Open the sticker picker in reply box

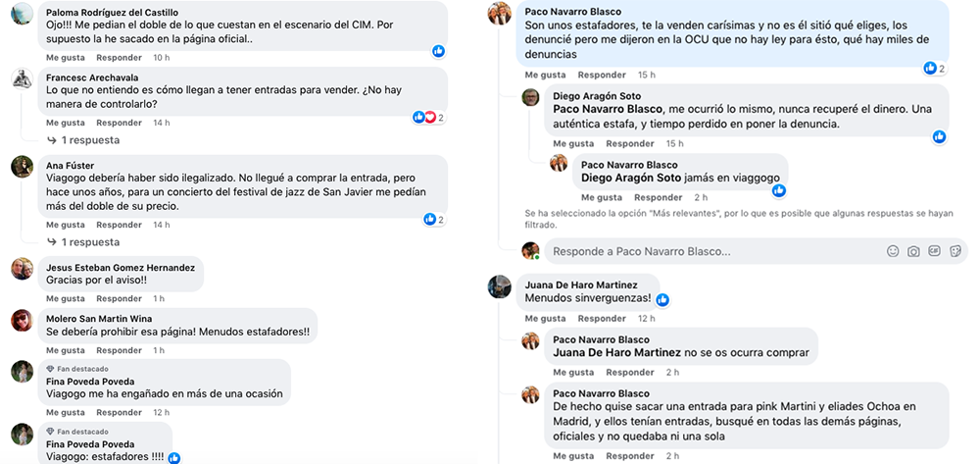pyautogui.click(x=955, y=251)
